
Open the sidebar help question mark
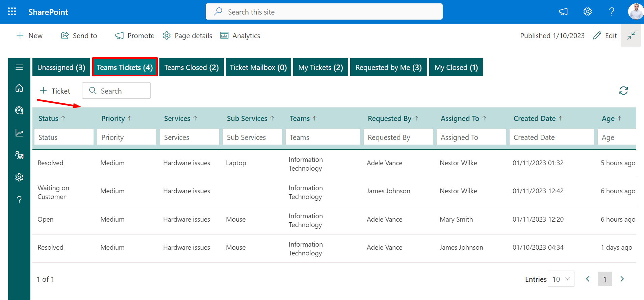point(19,200)
